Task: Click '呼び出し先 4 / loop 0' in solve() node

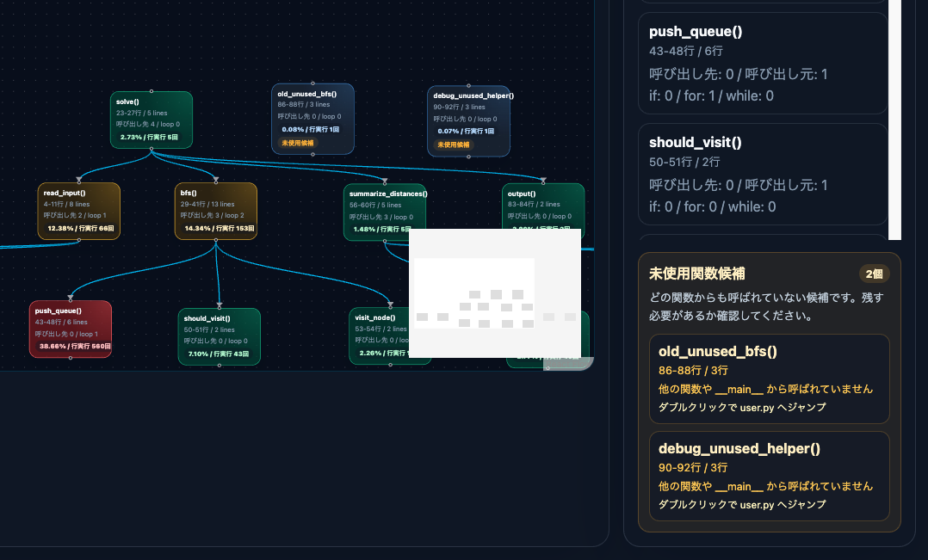Action: (148, 124)
